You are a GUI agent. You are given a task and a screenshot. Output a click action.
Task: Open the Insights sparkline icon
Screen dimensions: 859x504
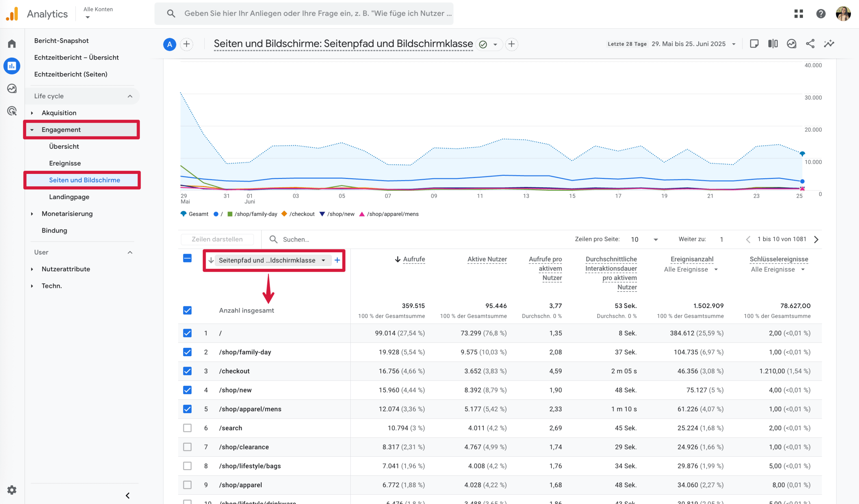click(829, 44)
